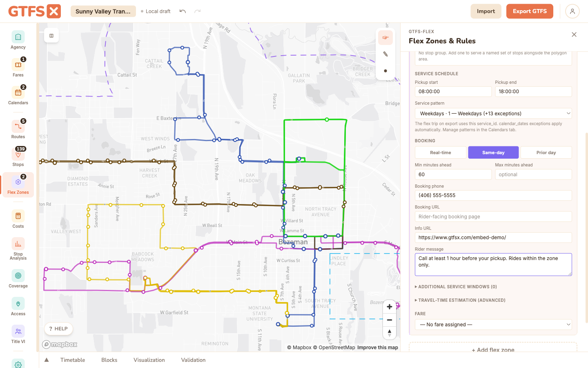Reset map bearing with compass button

click(x=390, y=333)
